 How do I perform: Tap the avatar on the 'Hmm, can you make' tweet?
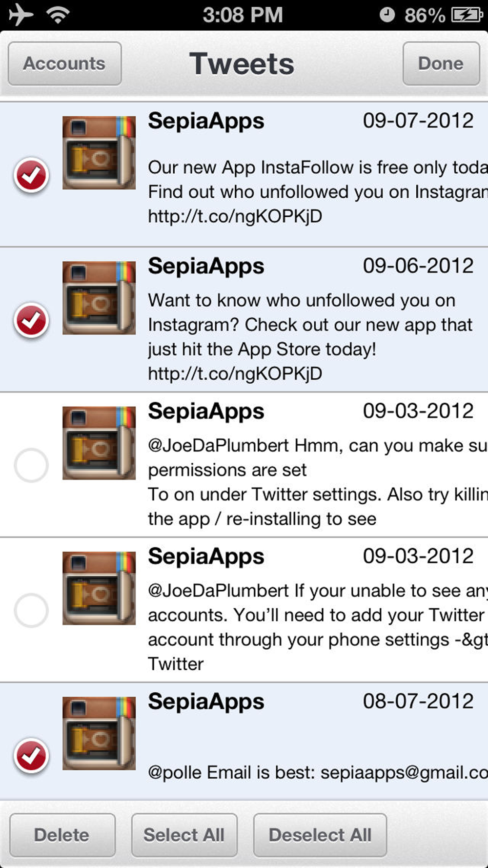tap(99, 443)
